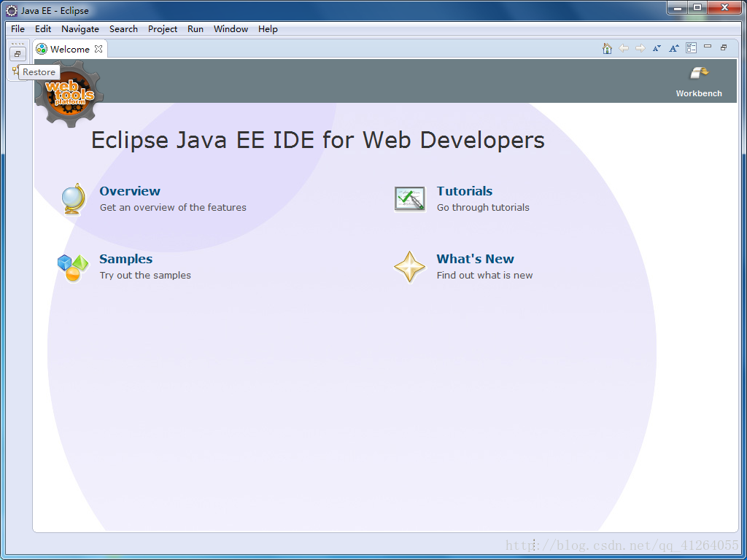Open the Window menu
The height and width of the screenshot is (560, 747).
coord(231,29)
